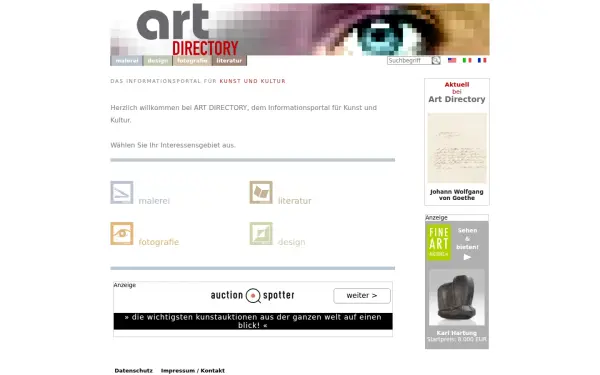Click the weiter > button
The height and width of the screenshot is (375, 600).
pos(362,296)
